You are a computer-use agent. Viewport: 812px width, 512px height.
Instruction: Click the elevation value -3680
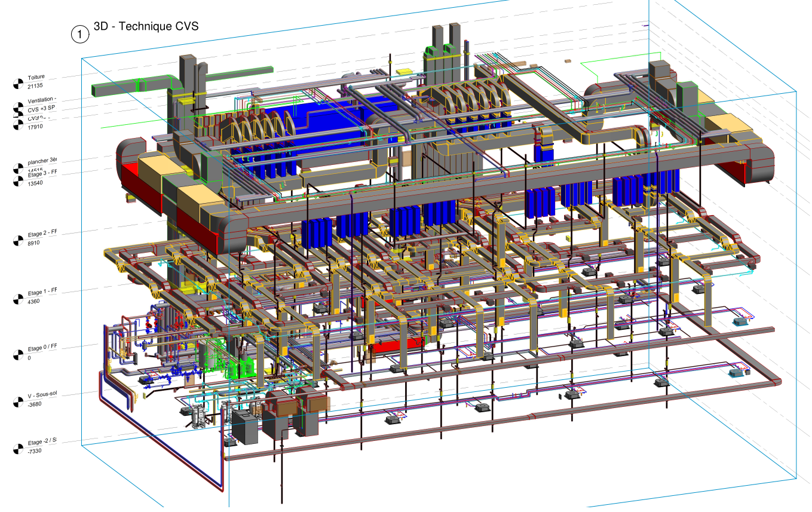(35, 404)
